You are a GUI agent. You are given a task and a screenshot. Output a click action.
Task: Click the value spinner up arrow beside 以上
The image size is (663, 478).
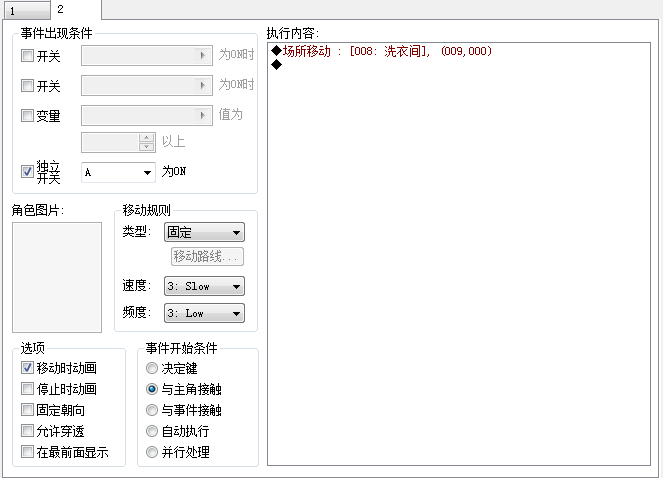click(146, 138)
